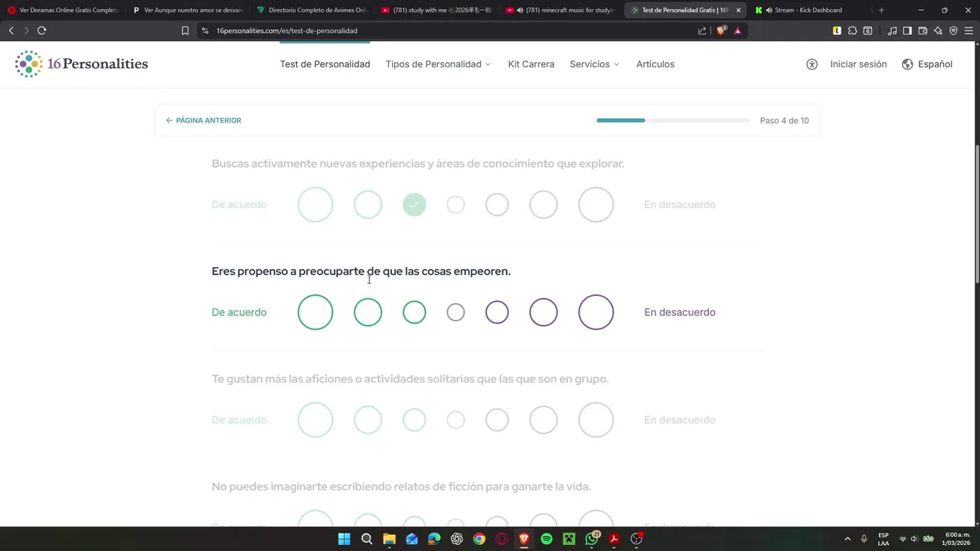Open Chrome from taskbar
Viewport: 980px width, 551px height.
tap(479, 539)
